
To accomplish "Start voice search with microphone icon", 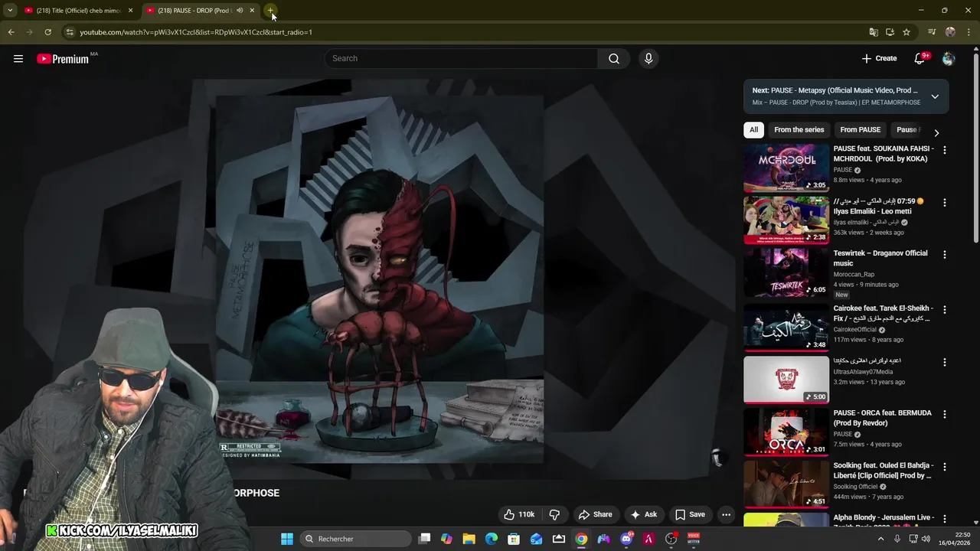I will click(x=648, y=59).
